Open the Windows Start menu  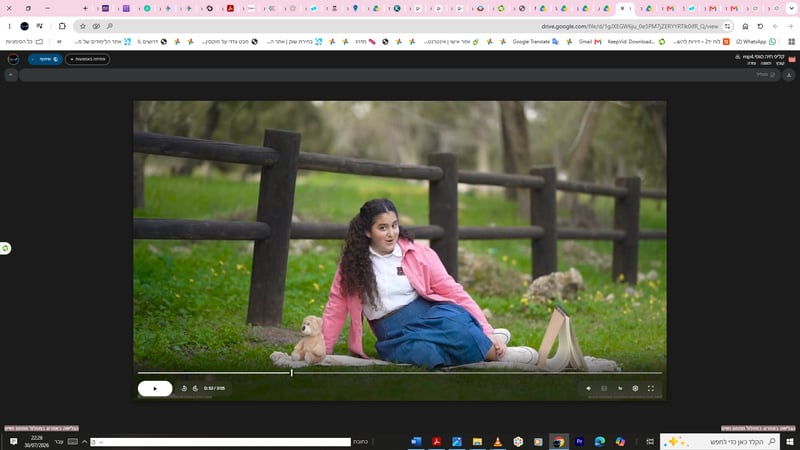(x=790, y=441)
